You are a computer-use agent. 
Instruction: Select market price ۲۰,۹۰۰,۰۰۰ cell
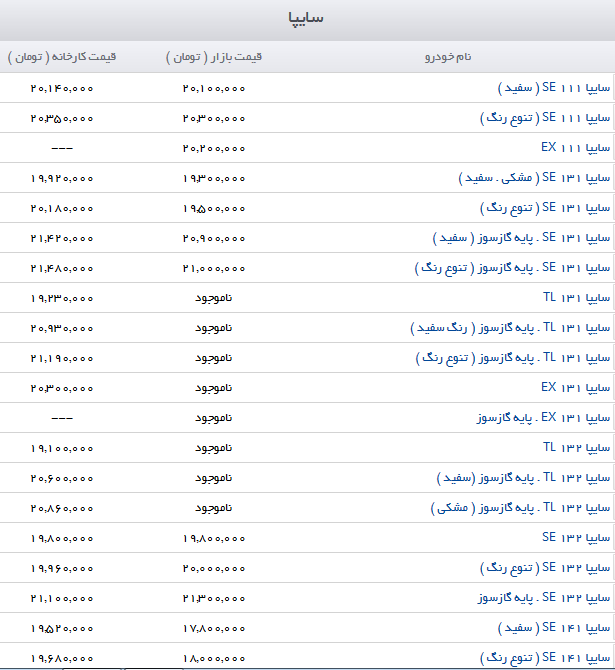click(x=214, y=238)
